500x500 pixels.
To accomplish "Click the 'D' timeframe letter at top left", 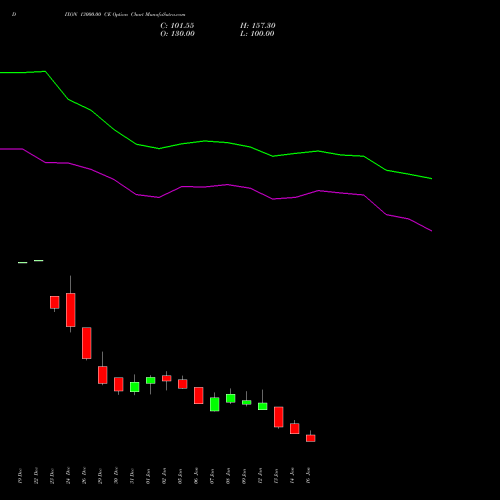I will point(14,15).
